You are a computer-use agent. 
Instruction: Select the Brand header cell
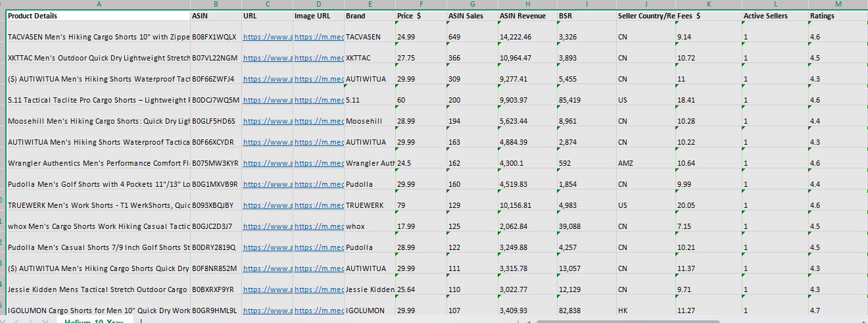(370, 15)
